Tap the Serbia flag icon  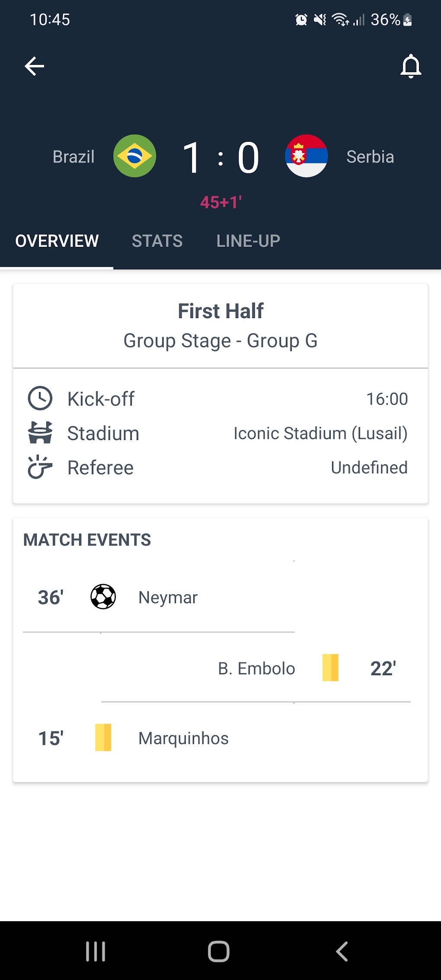(x=306, y=156)
